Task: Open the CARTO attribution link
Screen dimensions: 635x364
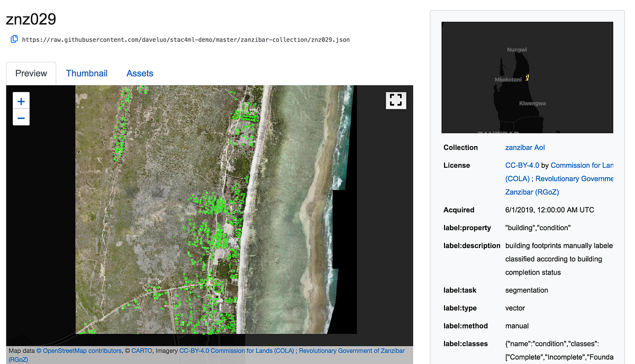Action: tap(141, 351)
